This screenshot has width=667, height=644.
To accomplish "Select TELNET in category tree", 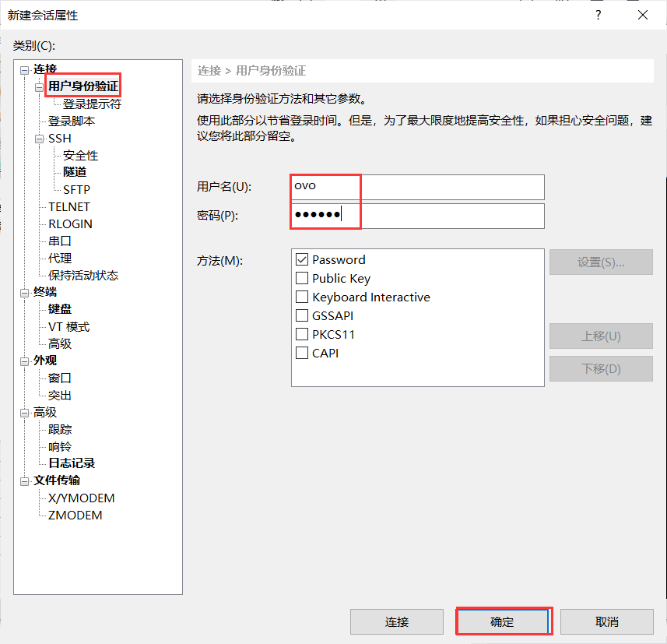I will point(69,207).
